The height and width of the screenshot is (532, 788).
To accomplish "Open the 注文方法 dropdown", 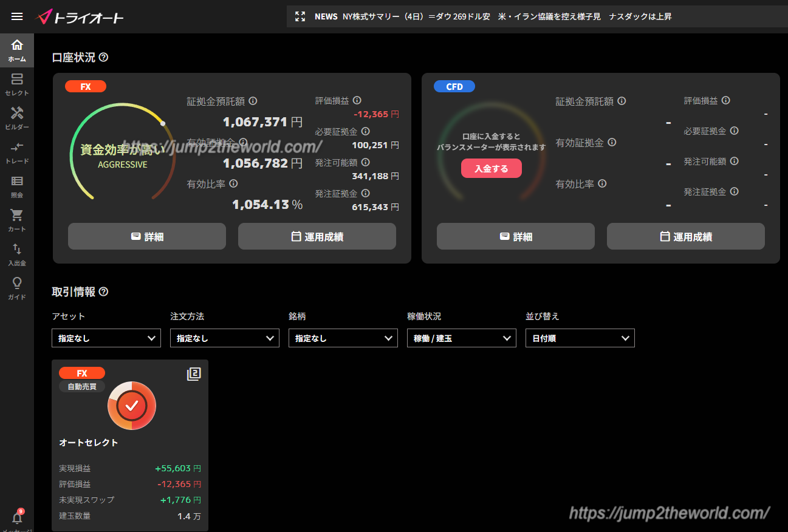I will tap(225, 338).
